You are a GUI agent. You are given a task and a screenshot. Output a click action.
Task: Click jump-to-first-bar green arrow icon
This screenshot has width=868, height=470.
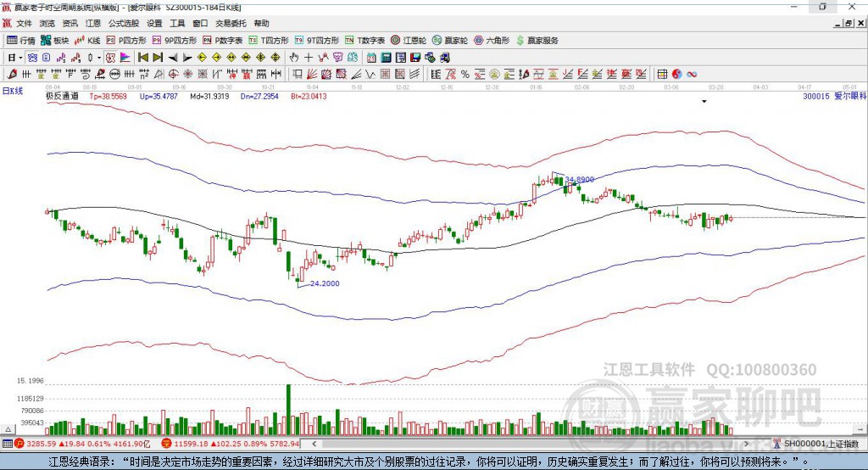(142, 58)
